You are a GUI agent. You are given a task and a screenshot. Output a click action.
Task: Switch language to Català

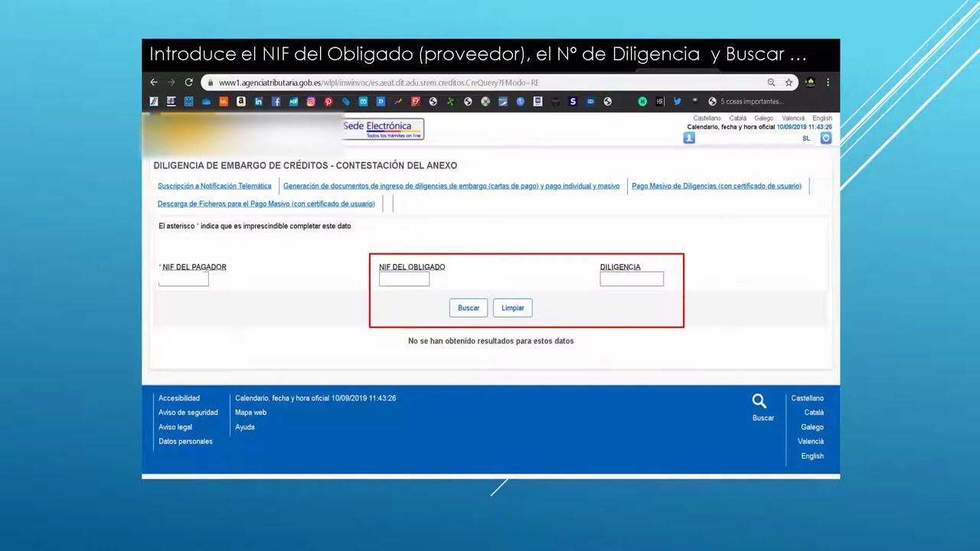tap(738, 118)
